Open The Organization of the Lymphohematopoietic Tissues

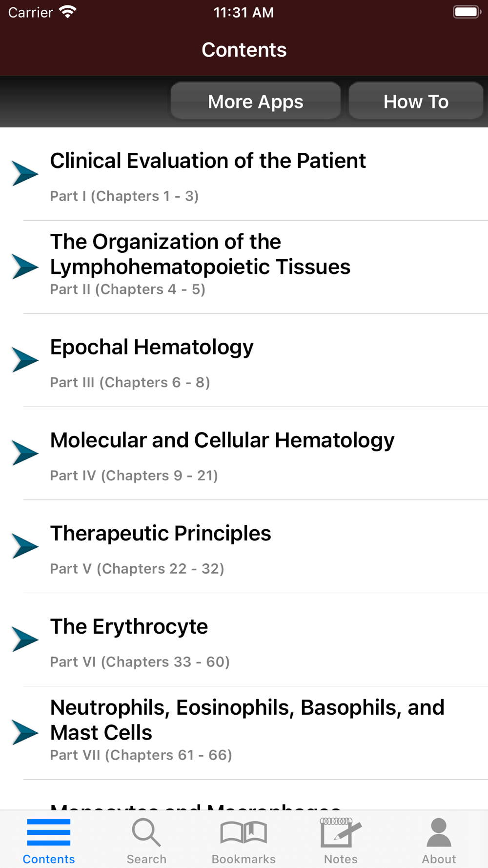(x=200, y=254)
